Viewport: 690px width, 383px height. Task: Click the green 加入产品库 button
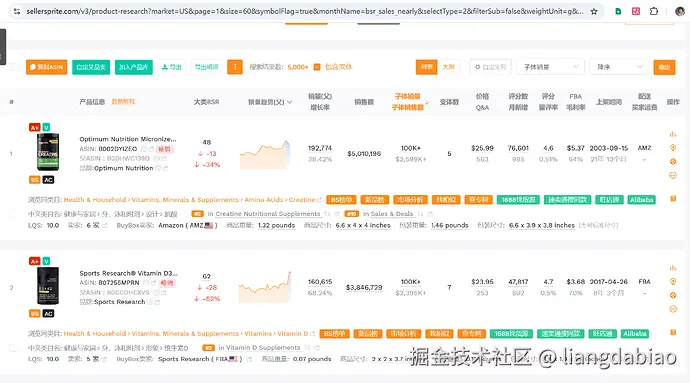(x=134, y=67)
